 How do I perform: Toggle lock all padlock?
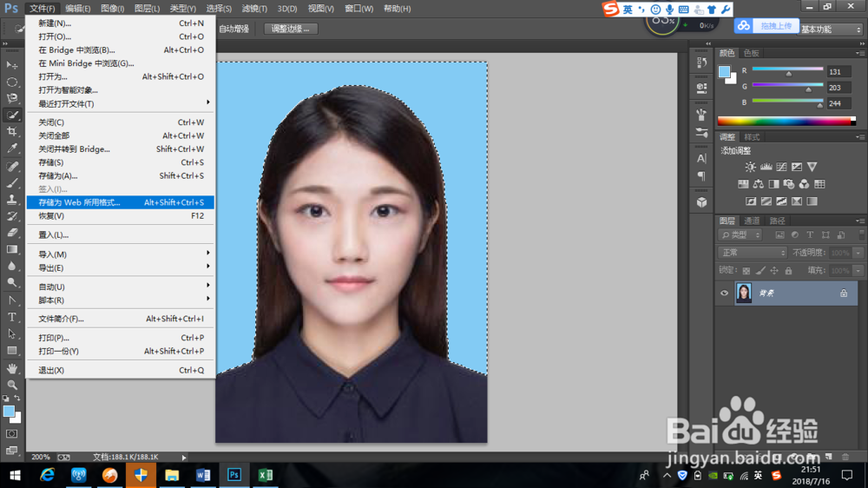click(788, 271)
